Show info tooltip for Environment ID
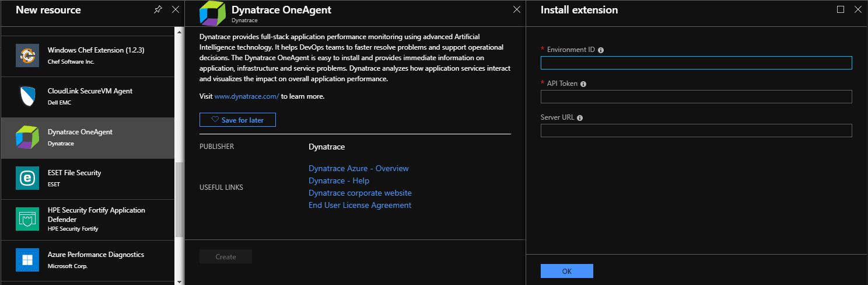 tap(601, 50)
